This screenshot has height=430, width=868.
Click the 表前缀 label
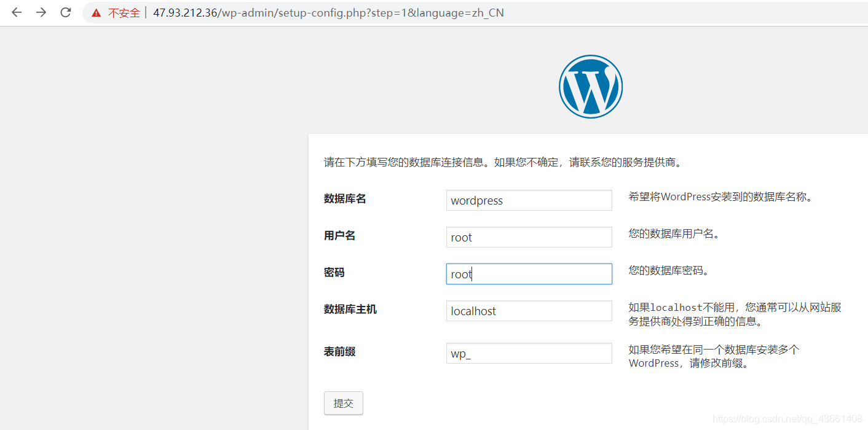click(339, 352)
